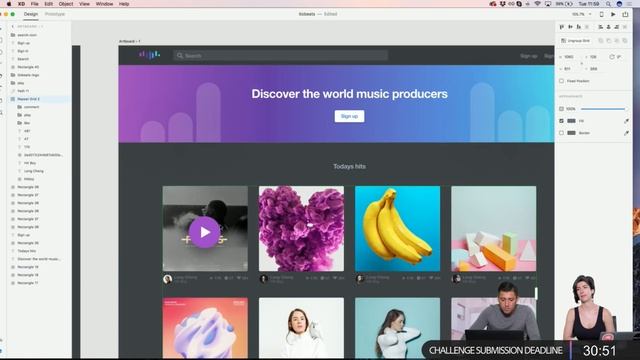The height and width of the screenshot is (360, 640).
Task: Click the Add boolean operation icon
Action: pyautogui.click(x=601, y=41)
